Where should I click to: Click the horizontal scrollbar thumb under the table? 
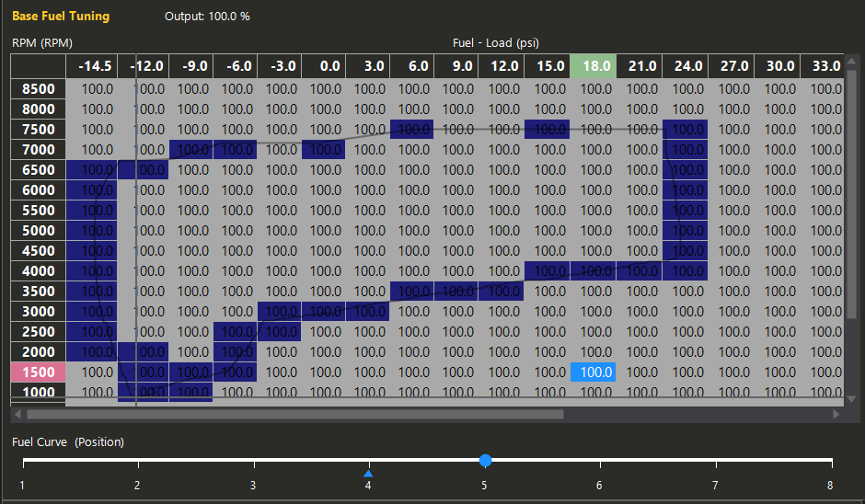[295, 414]
